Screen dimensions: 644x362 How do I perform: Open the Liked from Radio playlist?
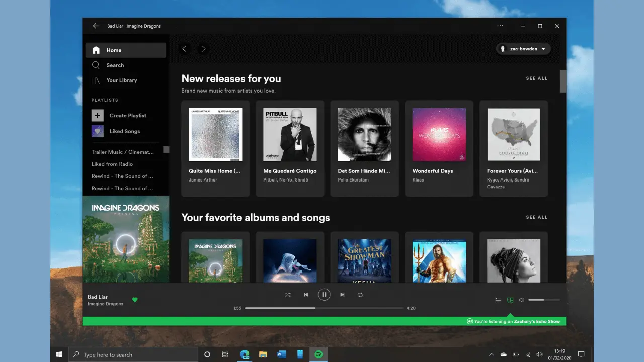click(112, 164)
